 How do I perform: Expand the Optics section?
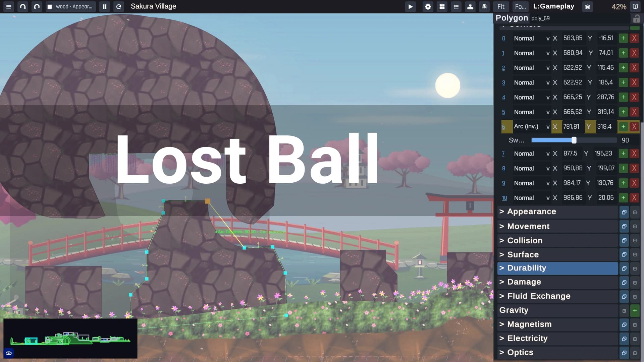coord(557,353)
